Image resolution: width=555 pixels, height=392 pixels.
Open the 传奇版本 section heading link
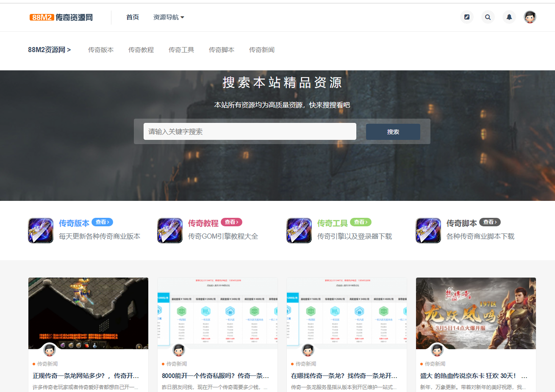coord(74,223)
